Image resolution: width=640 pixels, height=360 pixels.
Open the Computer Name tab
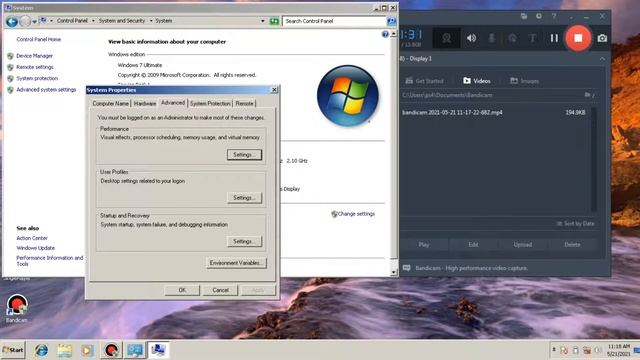coord(110,104)
